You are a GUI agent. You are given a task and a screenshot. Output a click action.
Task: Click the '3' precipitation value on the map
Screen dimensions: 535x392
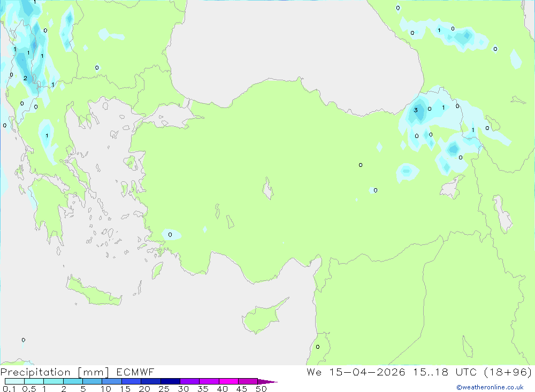(x=416, y=110)
